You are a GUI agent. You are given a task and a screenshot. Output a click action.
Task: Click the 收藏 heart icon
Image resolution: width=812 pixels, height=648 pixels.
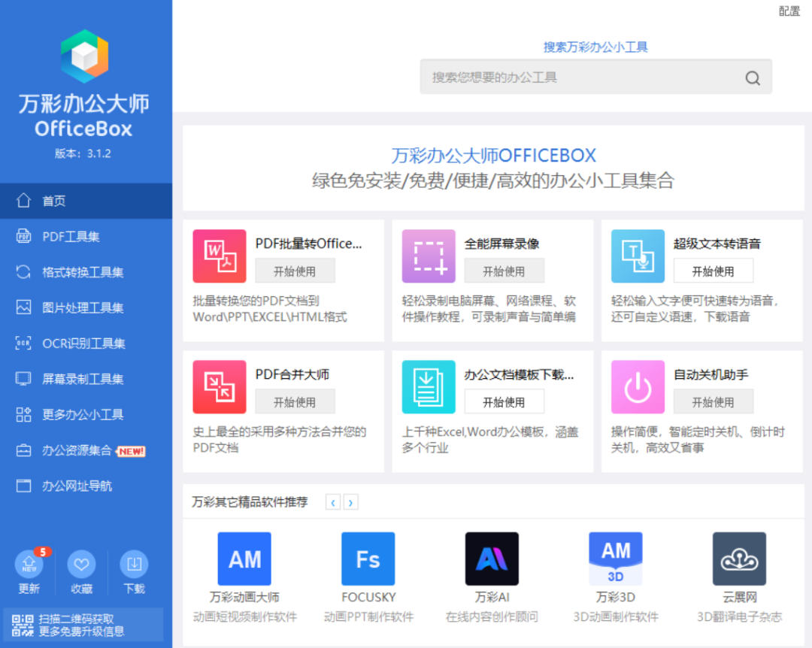point(81,564)
